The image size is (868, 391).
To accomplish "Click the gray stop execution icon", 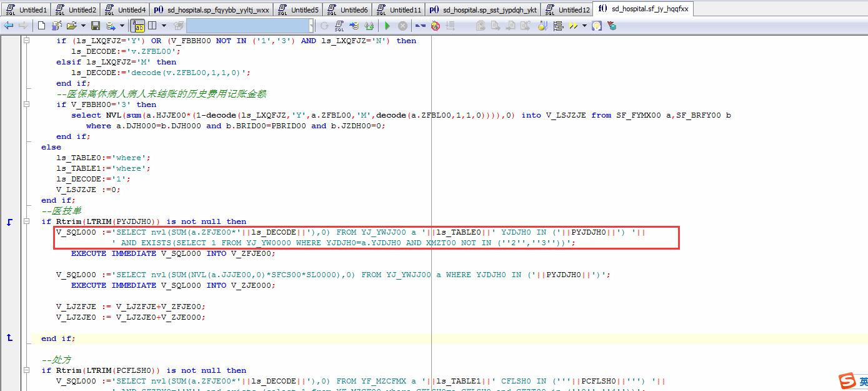I will click(402, 26).
